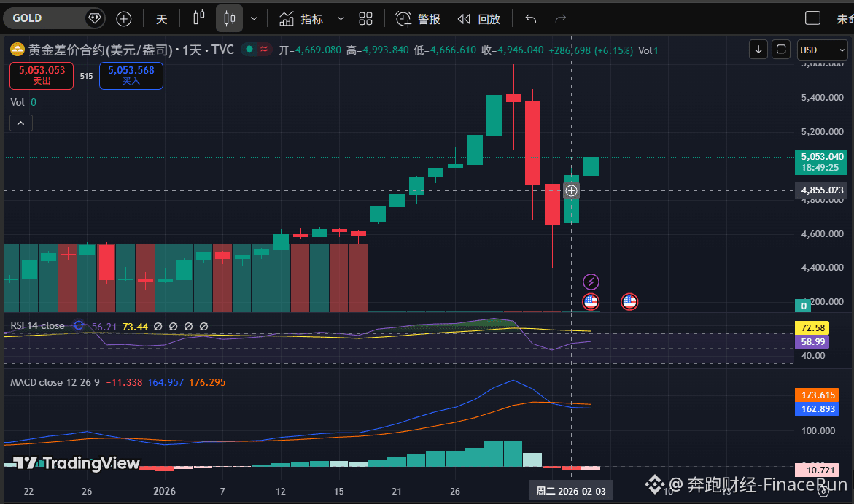This screenshot has height=504, width=854.
Task: Download the chart via the down-arrow icon
Action: click(758, 49)
